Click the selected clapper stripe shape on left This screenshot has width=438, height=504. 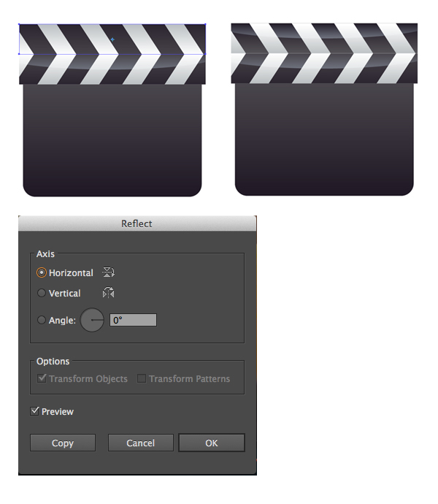coord(112,39)
